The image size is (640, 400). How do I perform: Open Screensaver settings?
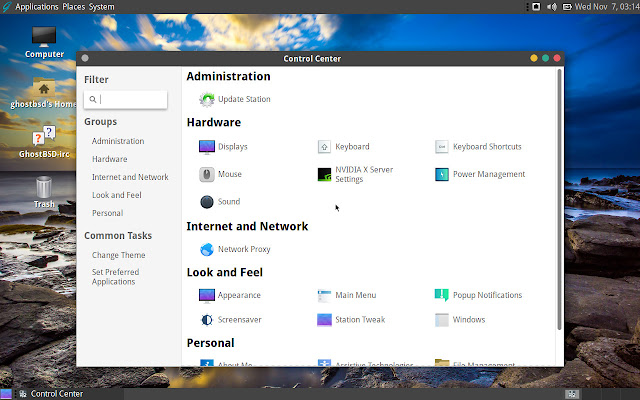tap(230, 320)
